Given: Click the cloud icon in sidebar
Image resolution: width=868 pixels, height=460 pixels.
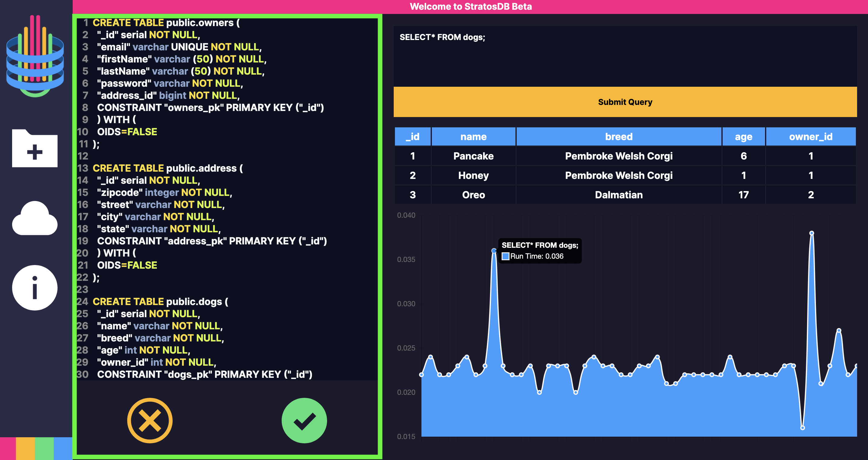Looking at the screenshot, I should point(35,219).
